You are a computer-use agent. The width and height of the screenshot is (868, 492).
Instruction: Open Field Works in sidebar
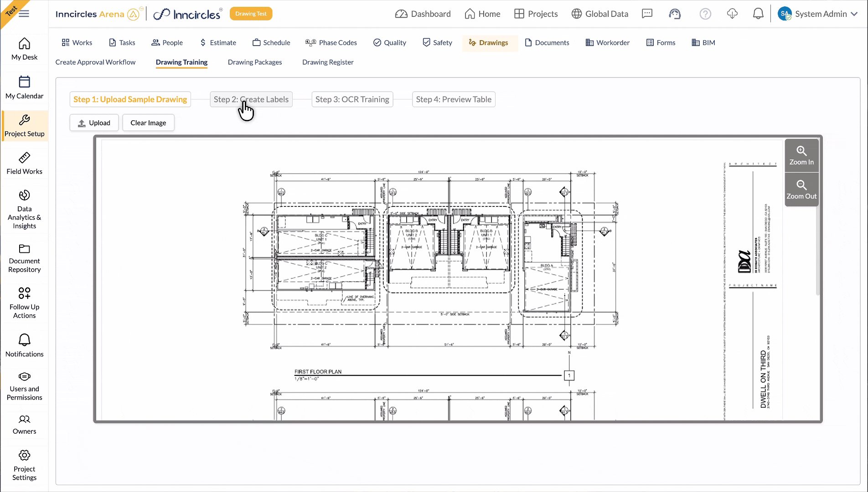(x=24, y=164)
